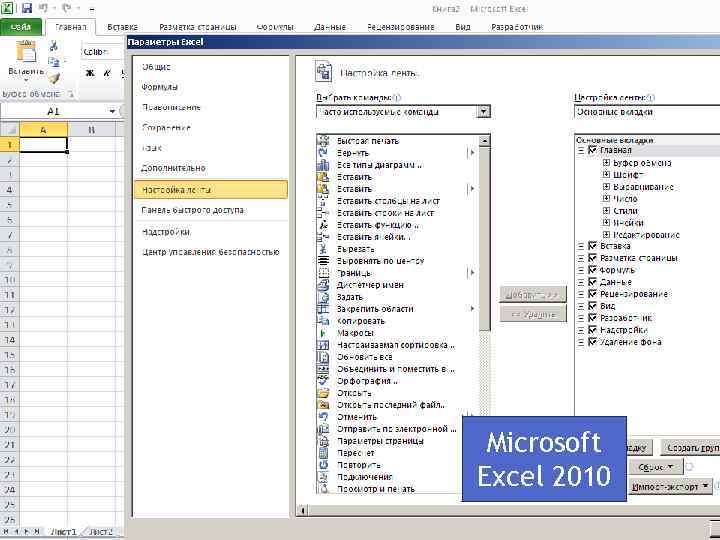Open the 'Сброс' button menu
The image size is (720, 540).
click(x=656, y=467)
